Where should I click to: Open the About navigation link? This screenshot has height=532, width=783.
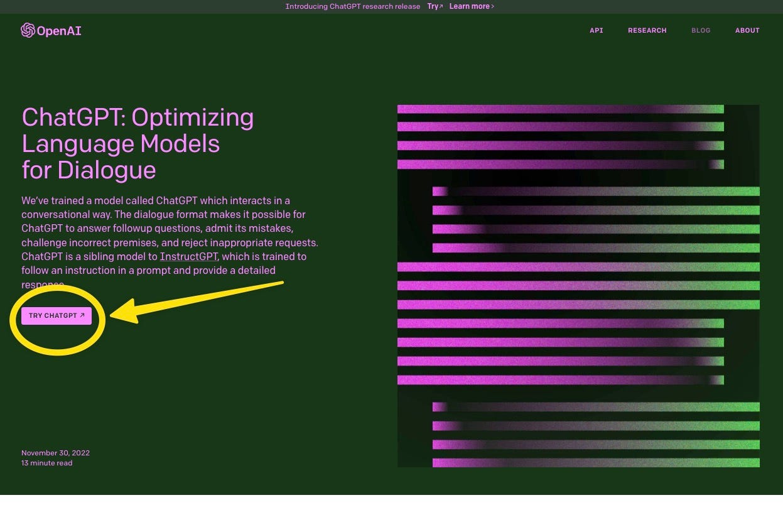pyautogui.click(x=747, y=30)
